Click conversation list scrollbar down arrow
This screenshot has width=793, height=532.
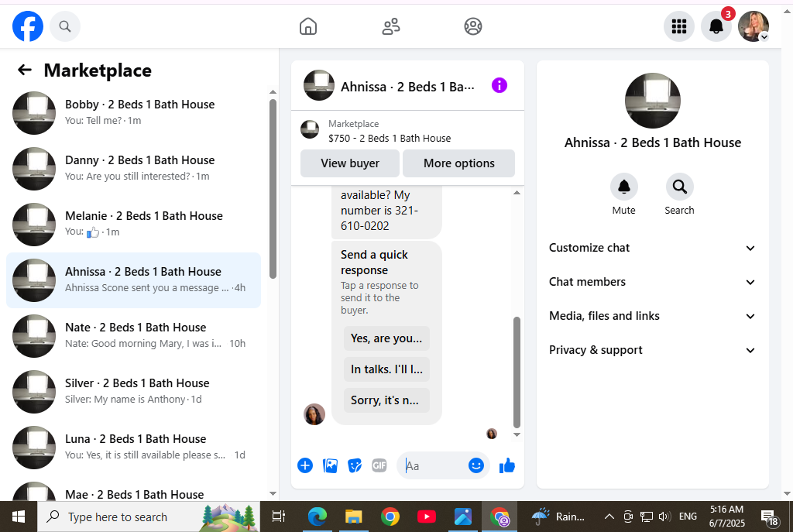pyautogui.click(x=273, y=493)
